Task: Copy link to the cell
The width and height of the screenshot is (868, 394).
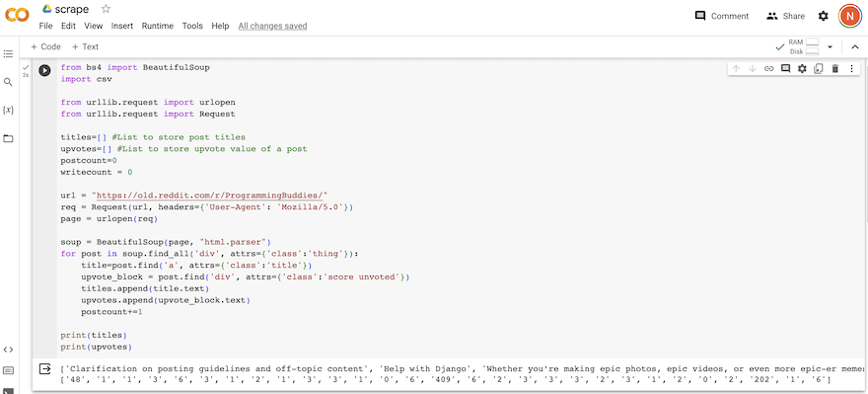Action: click(x=768, y=69)
